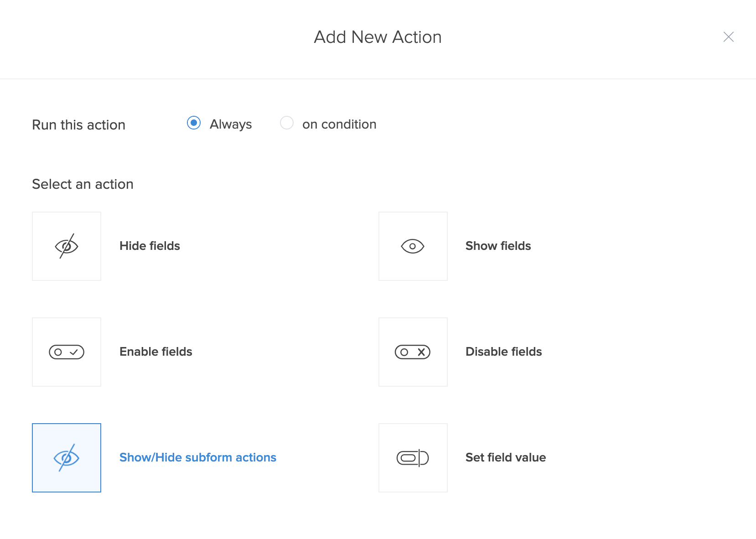
Task: Click the "Select an action" heading
Action: [83, 184]
